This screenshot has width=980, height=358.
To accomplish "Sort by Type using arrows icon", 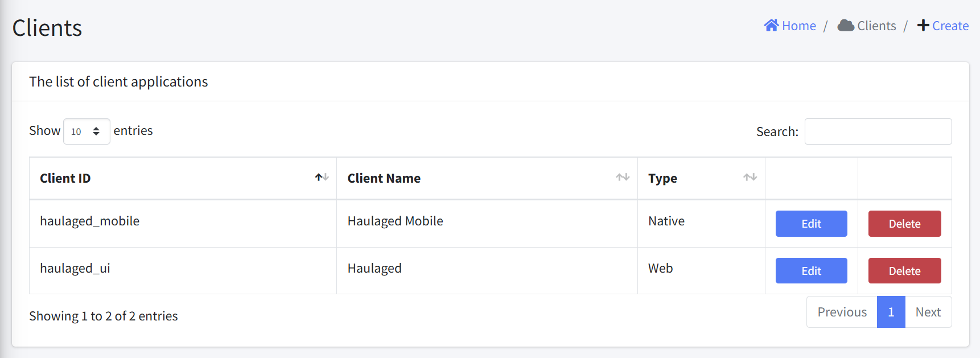I will (x=750, y=178).
